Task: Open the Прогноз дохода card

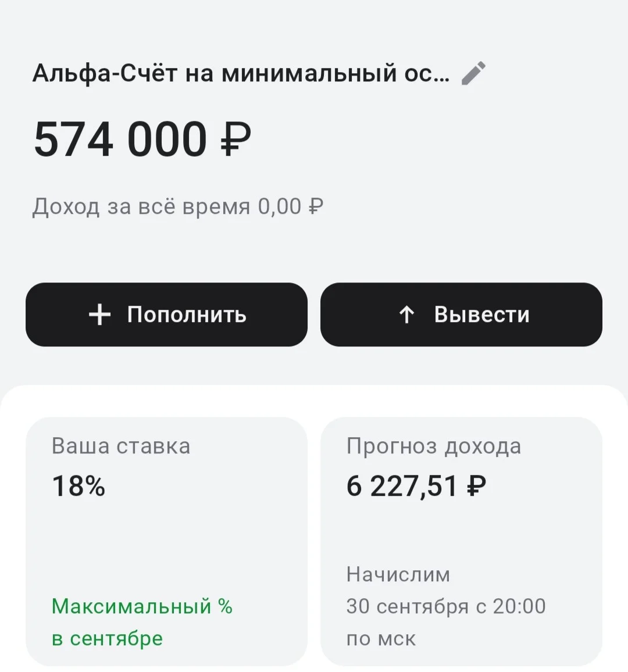Action: coord(461,542)
